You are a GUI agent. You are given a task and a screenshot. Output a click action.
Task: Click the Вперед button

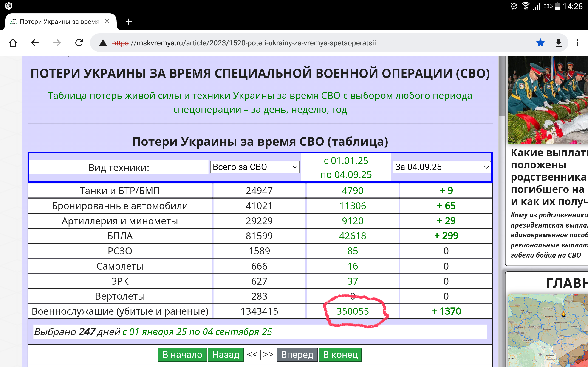pos(297,355)
